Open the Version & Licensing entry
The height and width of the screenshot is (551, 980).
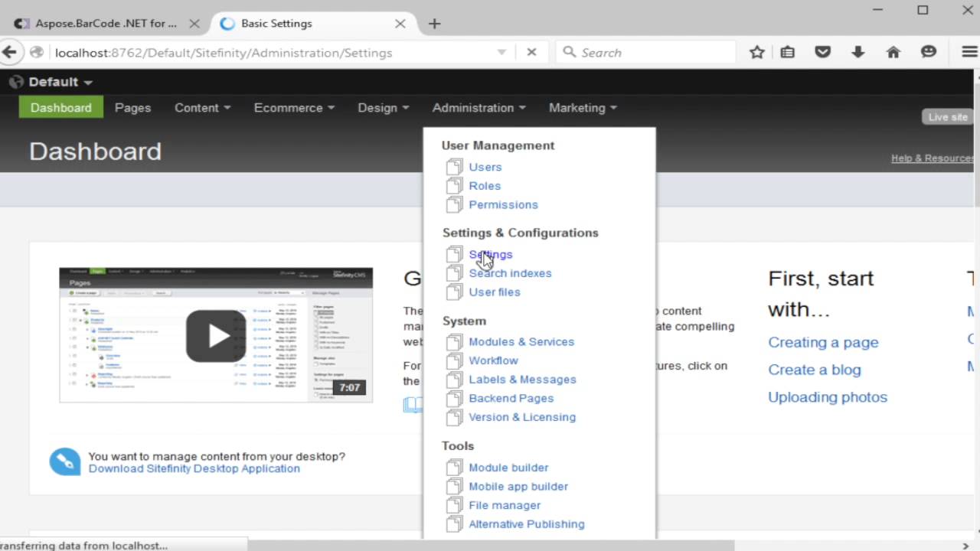[x=522, y=417]
